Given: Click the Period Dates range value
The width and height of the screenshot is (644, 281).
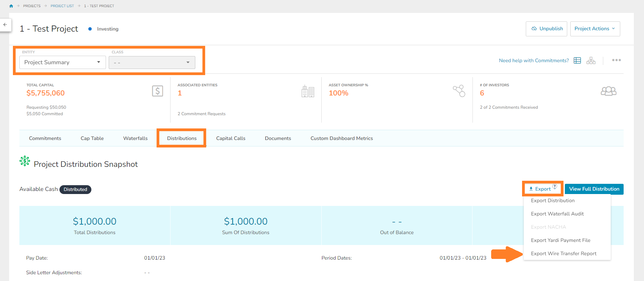Looking at the screenshot, I should coord(463,258).
